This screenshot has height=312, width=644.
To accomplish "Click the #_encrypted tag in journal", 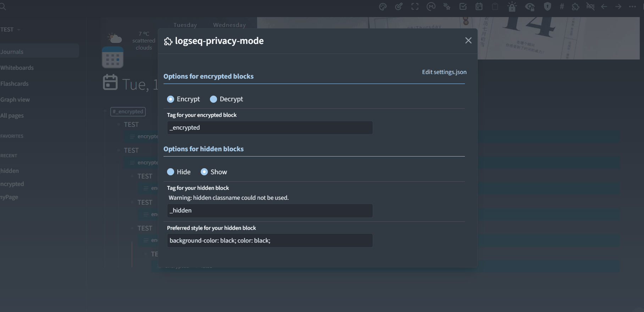I will (x=128, y=112).
